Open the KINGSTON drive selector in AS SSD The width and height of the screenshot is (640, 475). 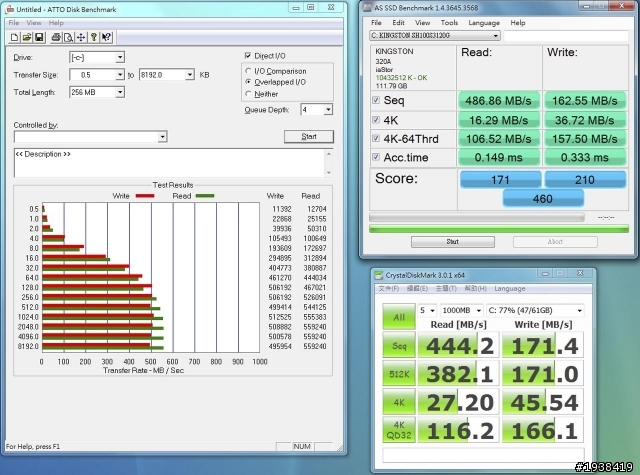coord(435,36)
